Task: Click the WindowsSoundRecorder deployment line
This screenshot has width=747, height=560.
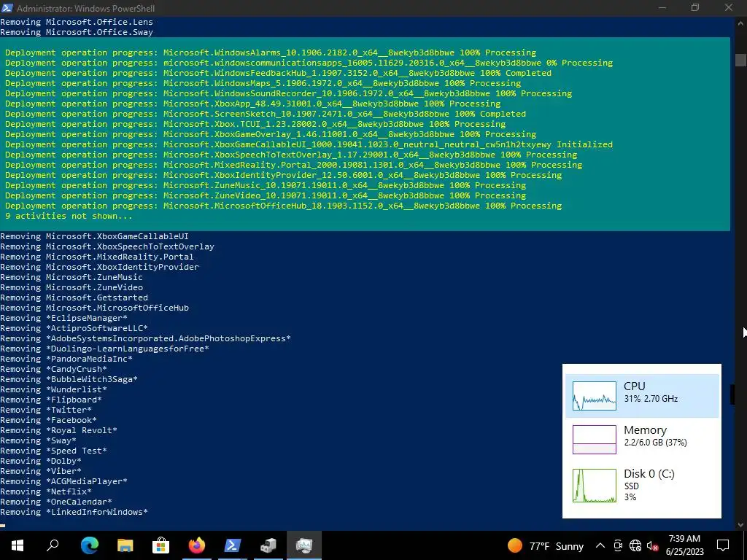Action: (x=288, y=93)
